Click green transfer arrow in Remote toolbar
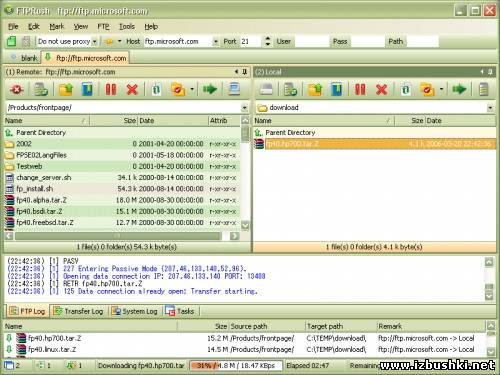This screenshot has width=500, height=375. (x=210, y=89)
